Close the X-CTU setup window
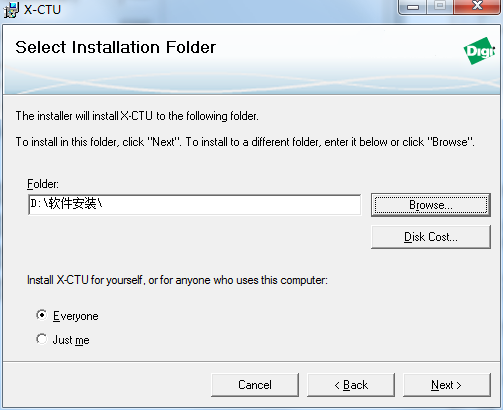 point(477,7)
